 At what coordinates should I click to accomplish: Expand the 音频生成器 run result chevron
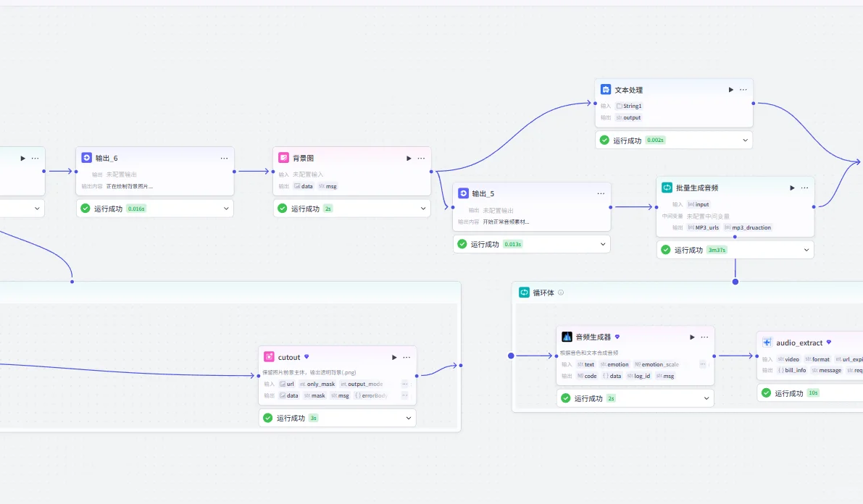(706, 398)
